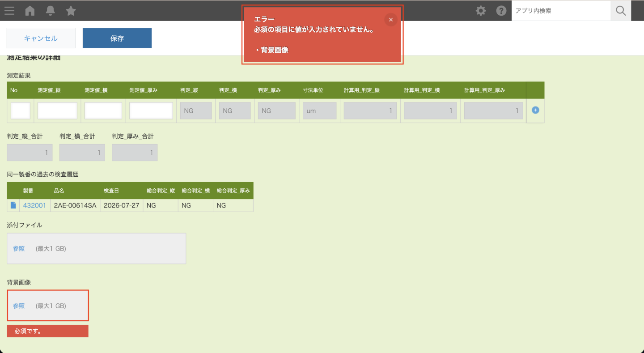Open the favorites star icon
Screen dimensions: 644x353
[71, 11]
